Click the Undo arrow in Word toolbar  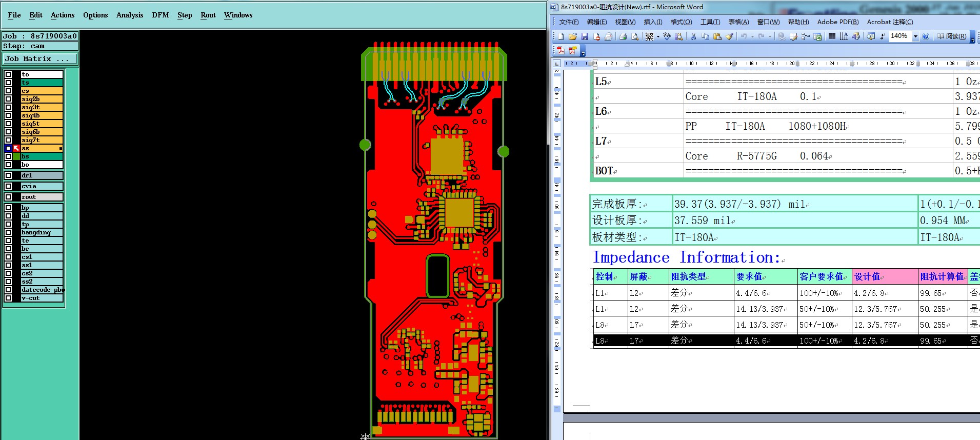tap(744, 36)
